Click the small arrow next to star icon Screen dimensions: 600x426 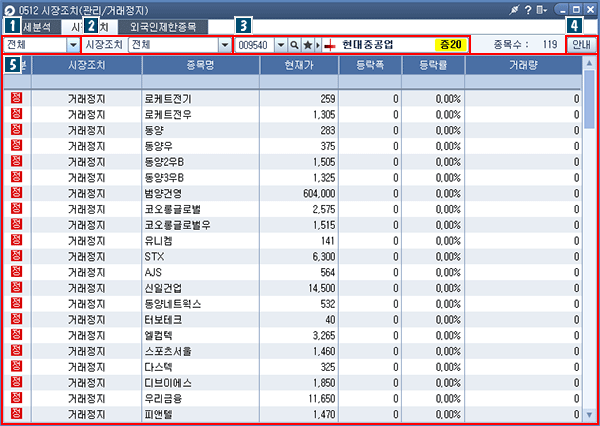click(x=317, y=45)
